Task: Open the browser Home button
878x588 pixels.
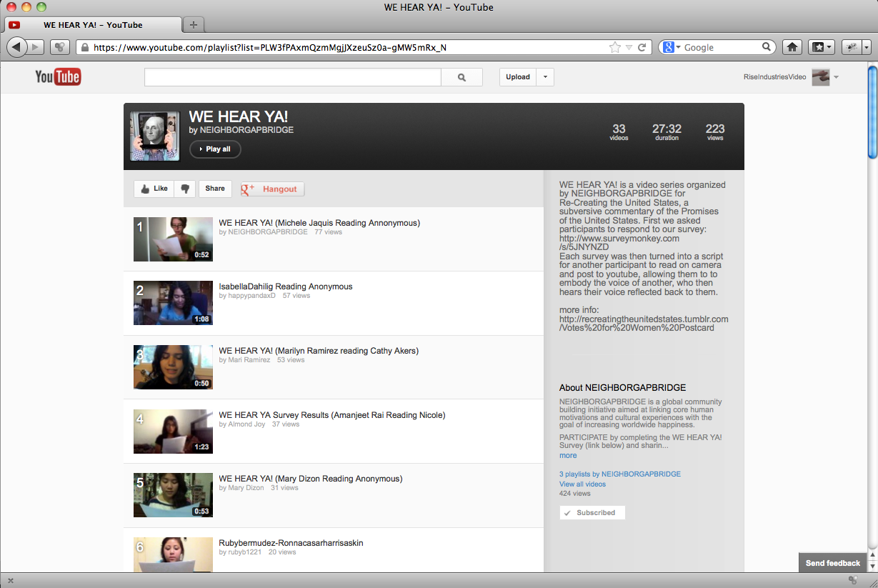Action: tap(792, 47)
